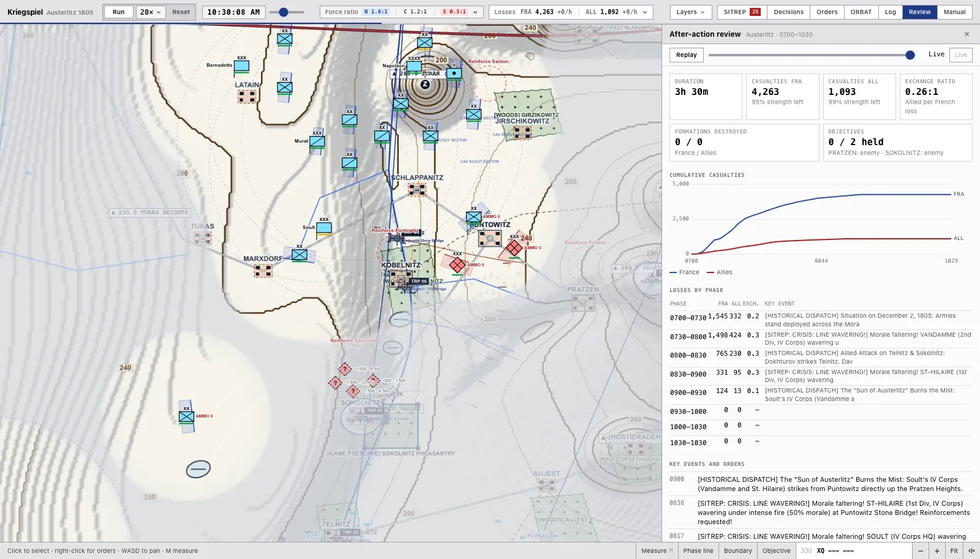Switch to the Decisions tab

tap(788, 12)
